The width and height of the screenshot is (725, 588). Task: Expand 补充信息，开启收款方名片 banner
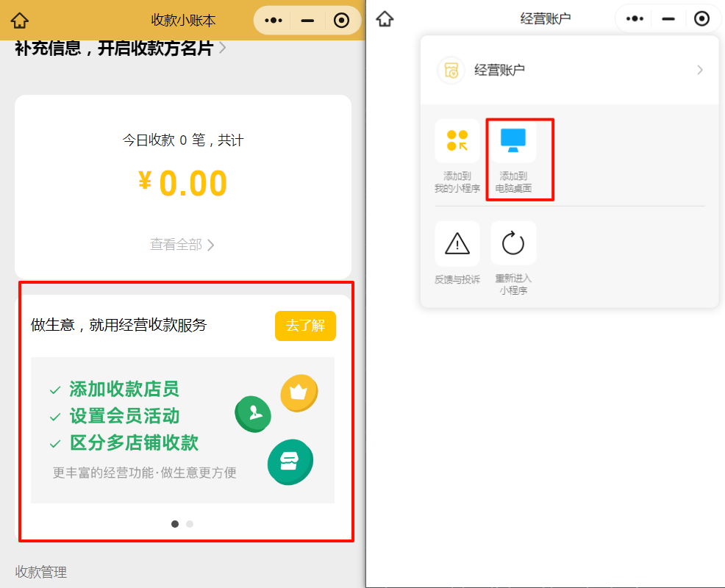[x=114, y=46]
